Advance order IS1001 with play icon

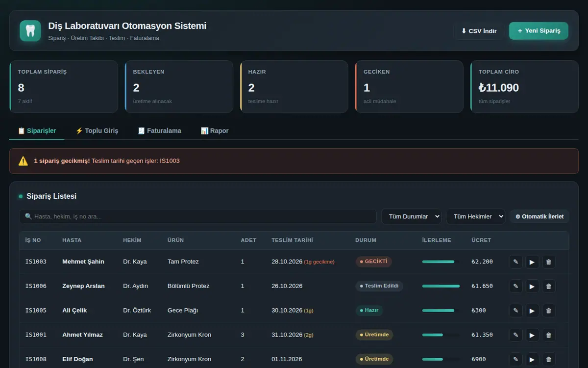click(532, 335)
